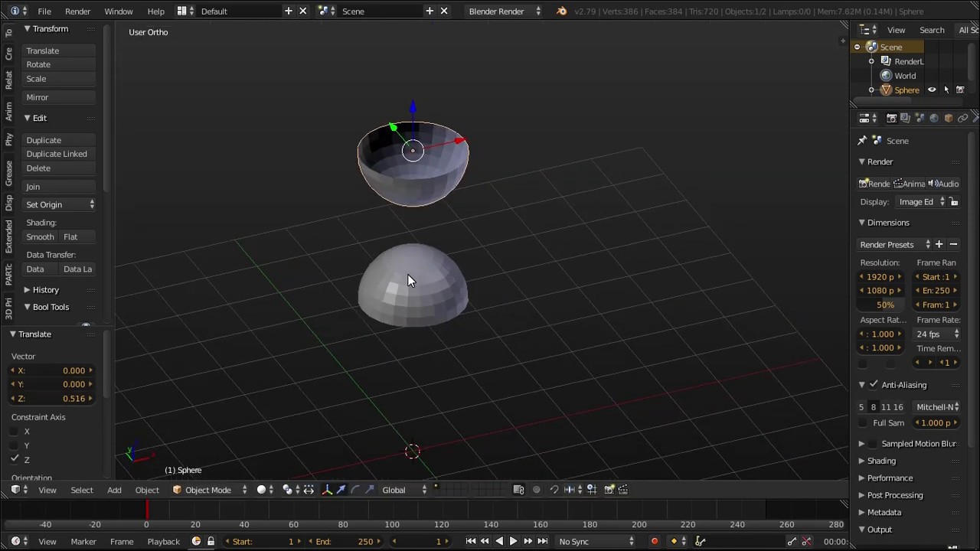Enable Y constraint axis checkbox
This screenshot has height=551, width=980.
click(x=15, y=445)
